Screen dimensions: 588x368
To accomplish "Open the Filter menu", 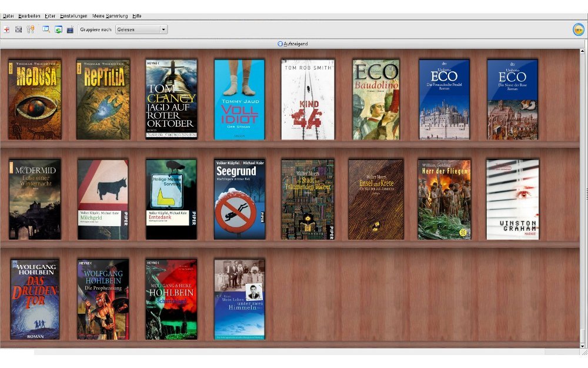I will 50,16.
